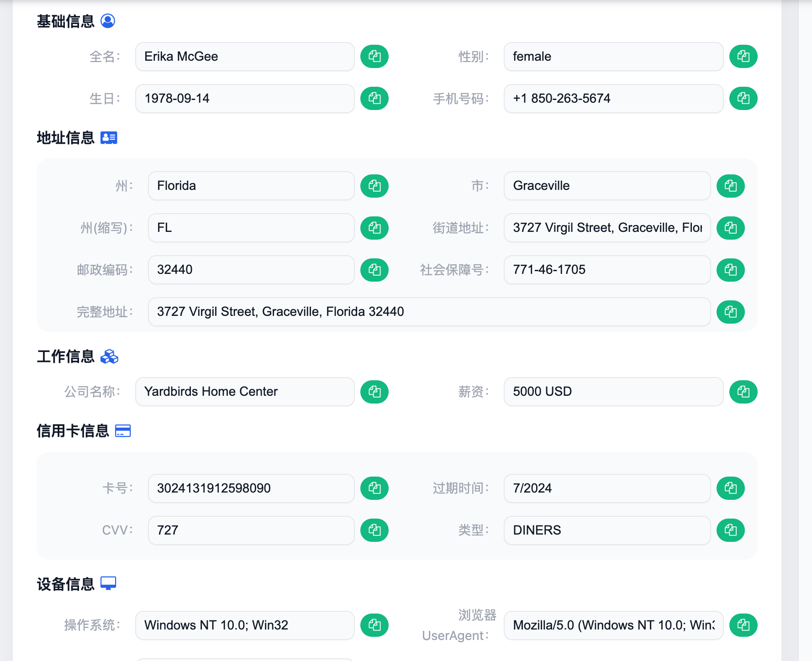Copy the street address field
The height and width of the screenshot is (661, 812).
[731, 228]
